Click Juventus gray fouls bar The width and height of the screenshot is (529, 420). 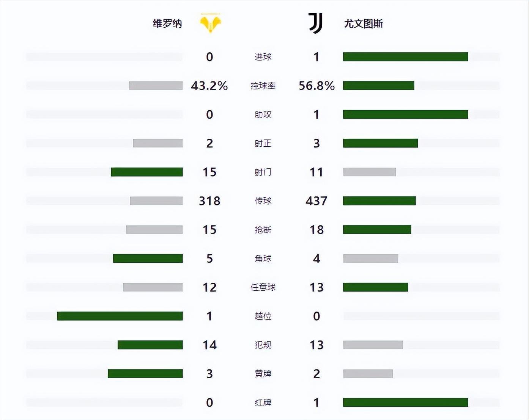(x=373, y=345)
